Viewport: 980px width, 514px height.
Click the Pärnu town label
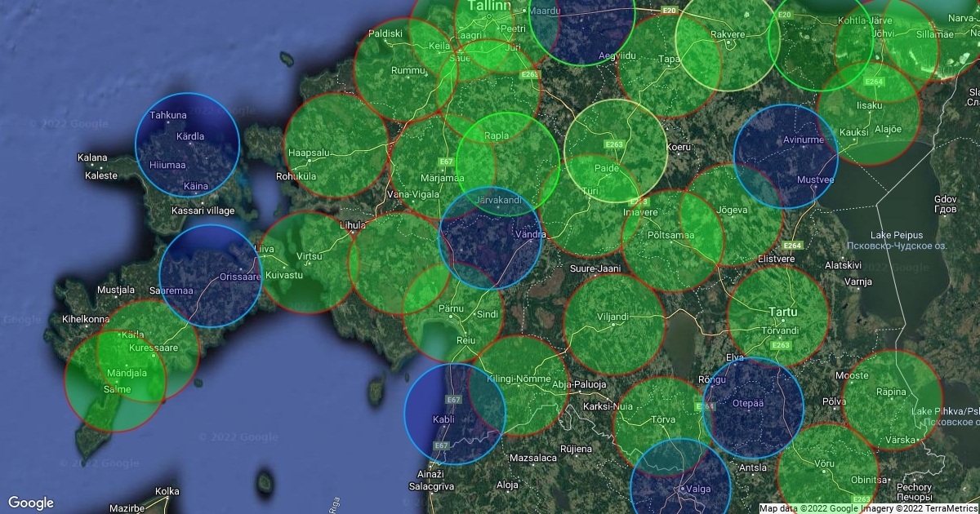450,309
